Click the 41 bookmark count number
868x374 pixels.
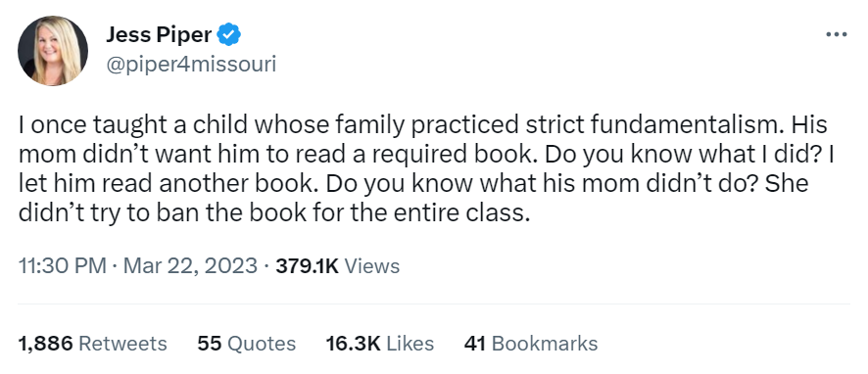click(x=475, y=344)
